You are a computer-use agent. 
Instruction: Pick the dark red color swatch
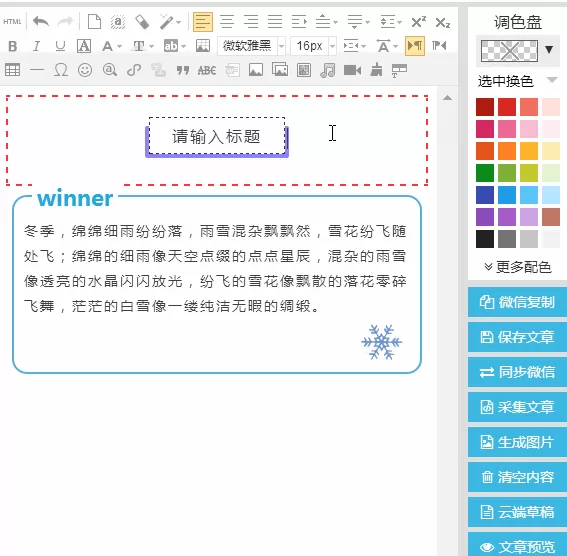(x=485, y=107)
